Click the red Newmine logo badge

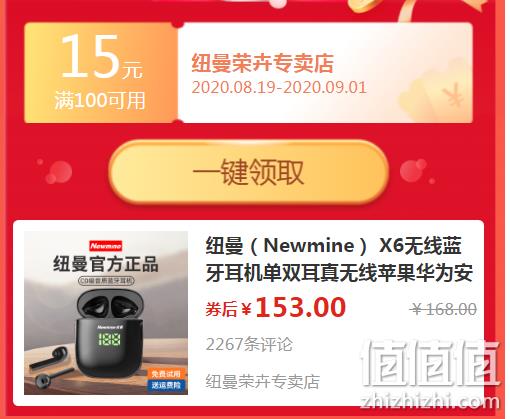tap(106, 246)
